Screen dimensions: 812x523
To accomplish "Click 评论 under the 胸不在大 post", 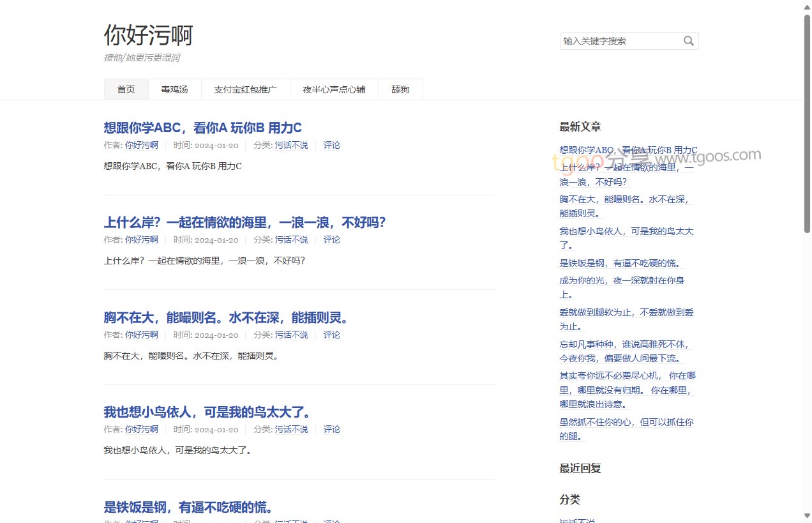I will [x=331, y=335].
